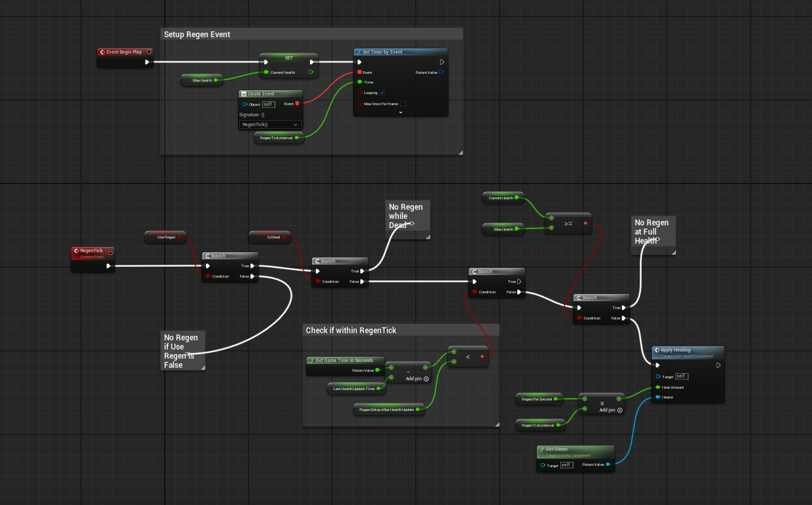
Task: Click Setup Regen Event comment's resize handle
Action: [x=460, y=152]
